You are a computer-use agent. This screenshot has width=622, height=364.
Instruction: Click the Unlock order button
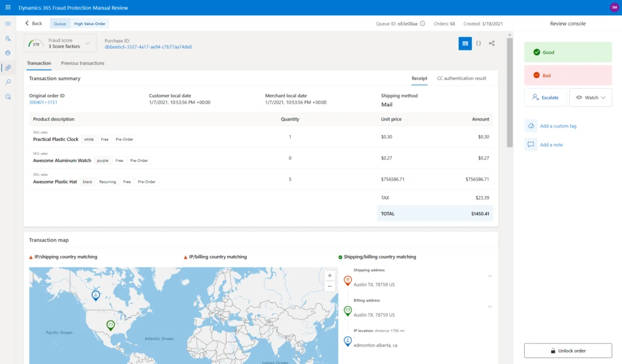[x=567, y=350]
